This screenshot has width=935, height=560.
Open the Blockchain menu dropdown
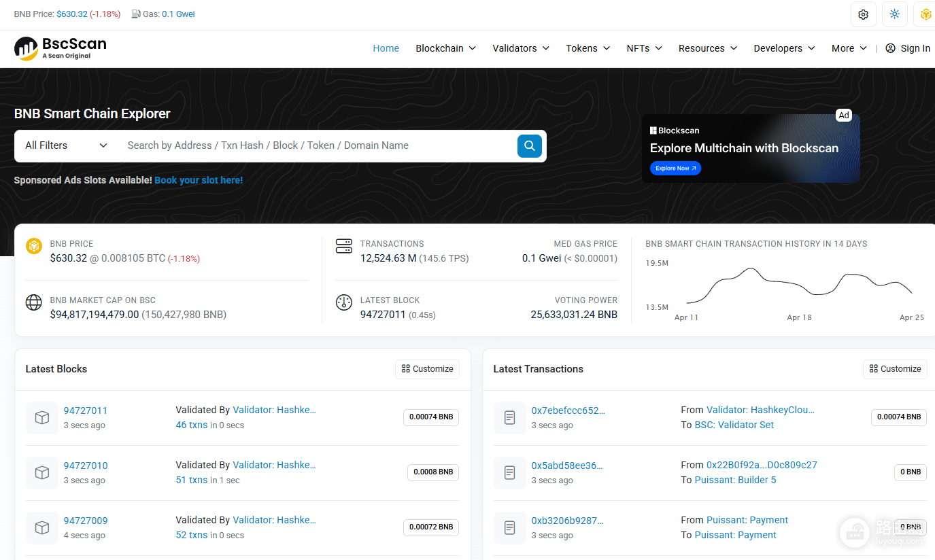tap(445, 48)
